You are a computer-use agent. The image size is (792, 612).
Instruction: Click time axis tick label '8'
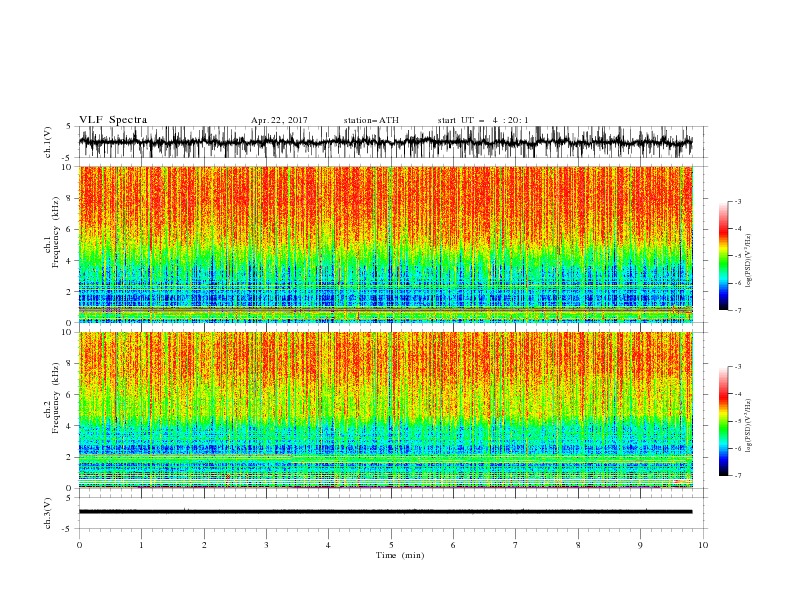coord(578,545)
